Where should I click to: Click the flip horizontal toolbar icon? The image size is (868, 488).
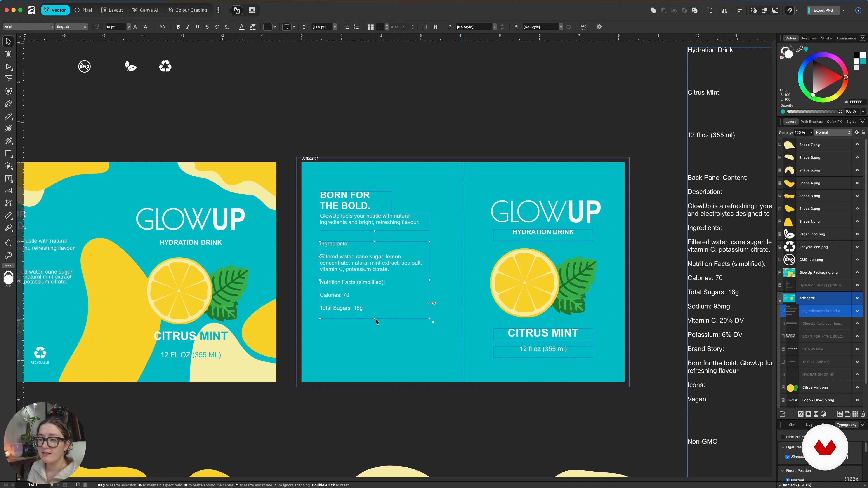point(724,10)
